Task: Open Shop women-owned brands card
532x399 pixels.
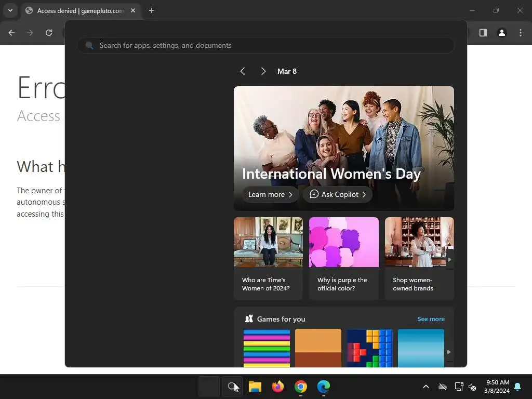Action: [419, 259]
